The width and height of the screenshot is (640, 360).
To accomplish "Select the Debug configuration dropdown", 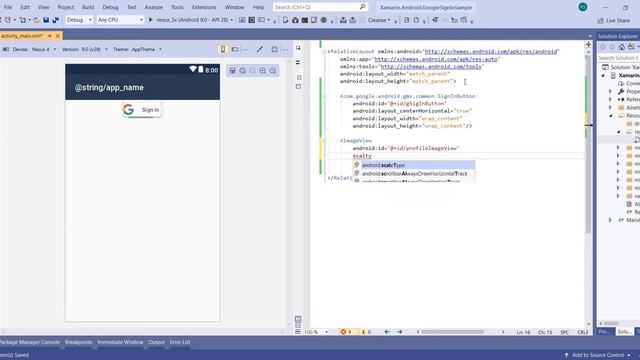I will pos(79,20).
